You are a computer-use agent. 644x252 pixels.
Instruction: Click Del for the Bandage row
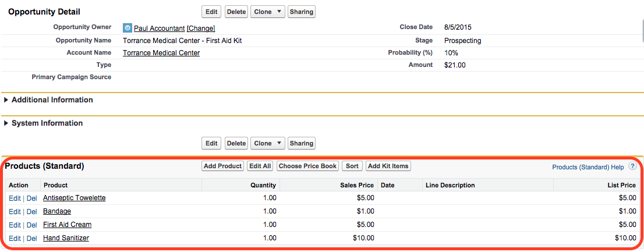(x=32, y=212)
